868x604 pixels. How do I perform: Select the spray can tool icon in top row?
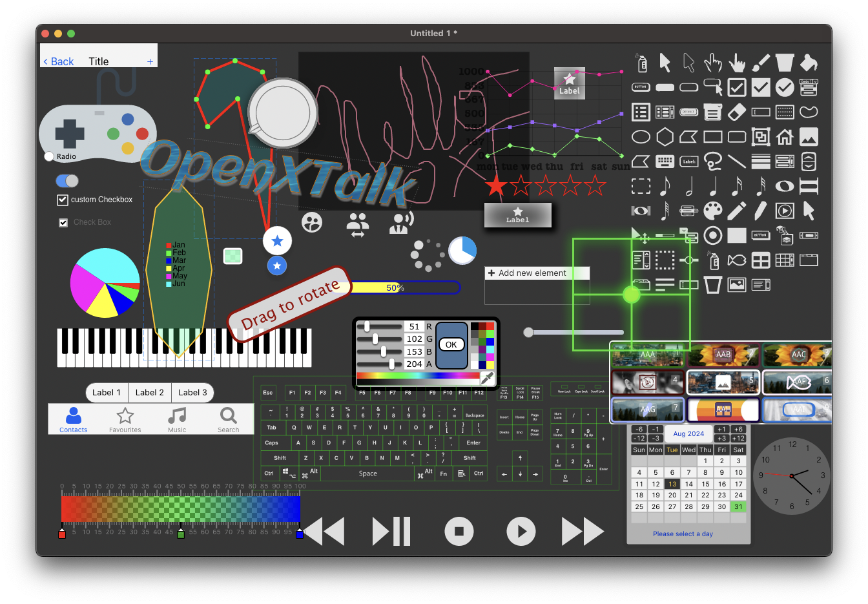point(641,63)
